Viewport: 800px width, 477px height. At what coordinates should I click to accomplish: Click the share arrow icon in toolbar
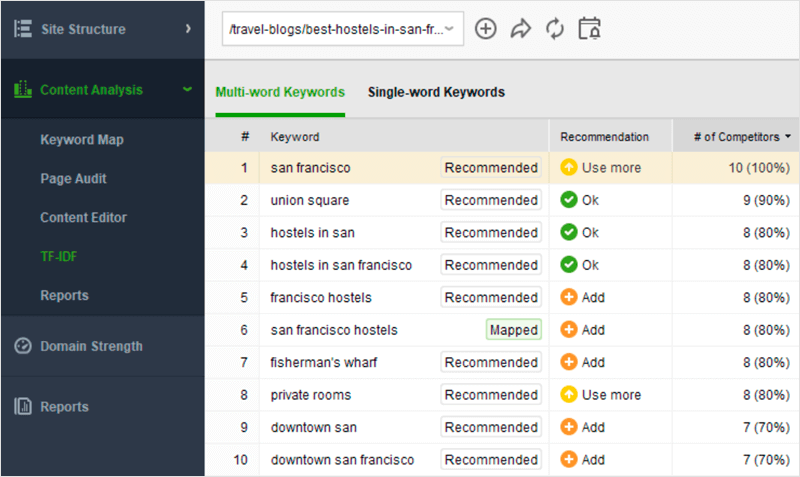tap(520, 29)
